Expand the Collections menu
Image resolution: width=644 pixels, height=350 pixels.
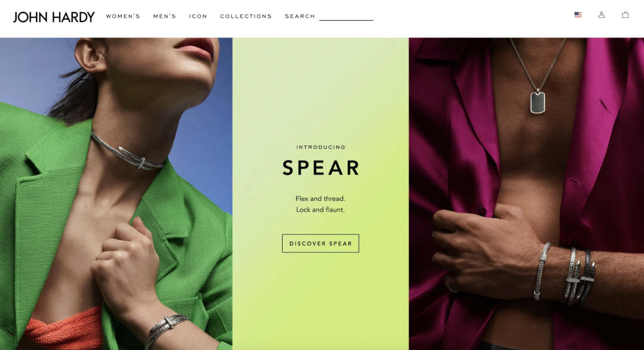coord(246,17)
